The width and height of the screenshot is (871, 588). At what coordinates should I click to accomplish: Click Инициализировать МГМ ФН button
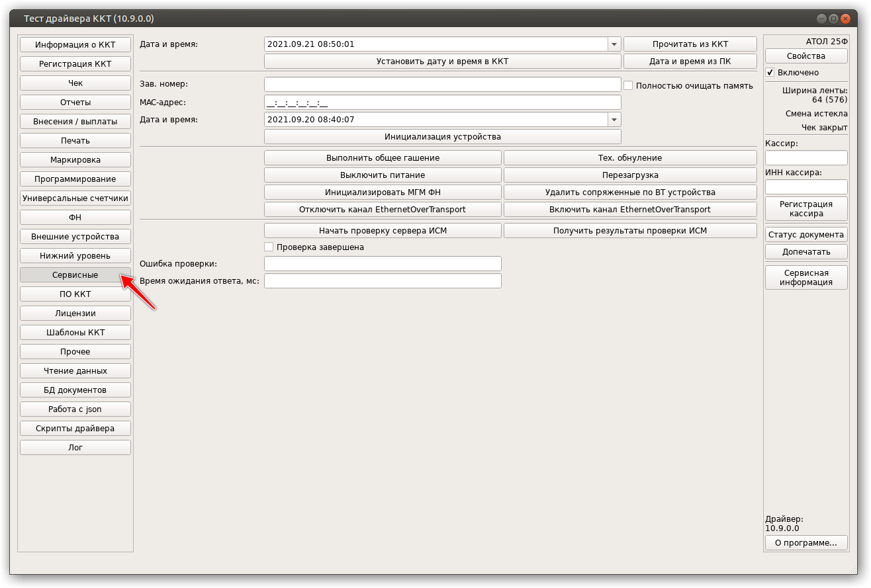point(383,192)
